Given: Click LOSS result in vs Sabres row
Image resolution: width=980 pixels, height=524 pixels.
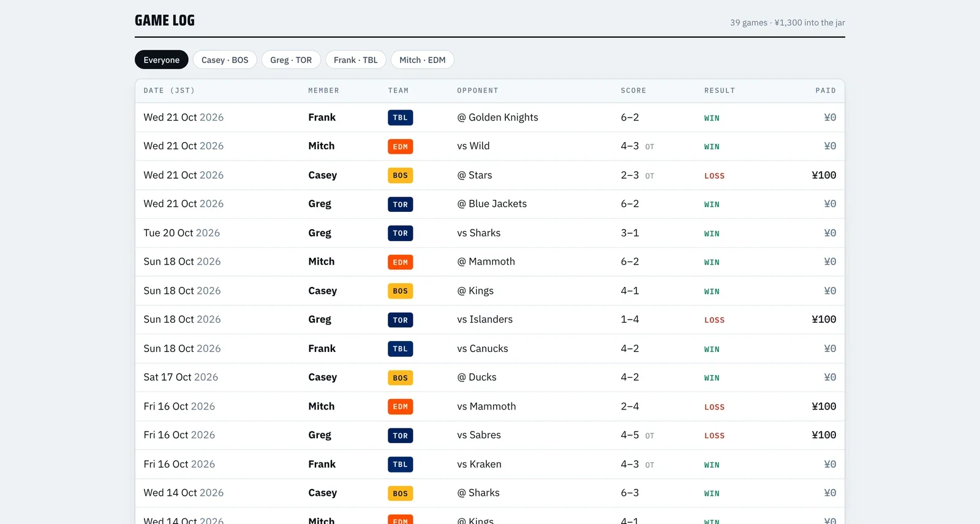Looking at the screenshot, I should pyautogui.click(x=714, y=436).
